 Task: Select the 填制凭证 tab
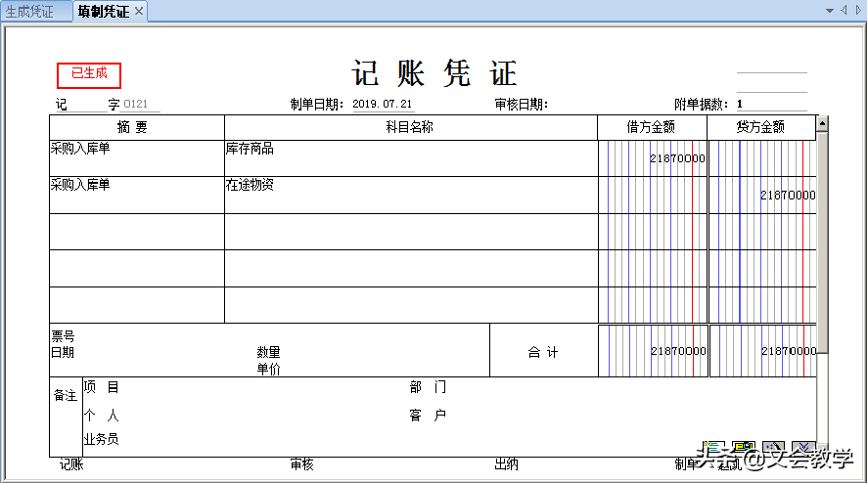pos(104,12)
